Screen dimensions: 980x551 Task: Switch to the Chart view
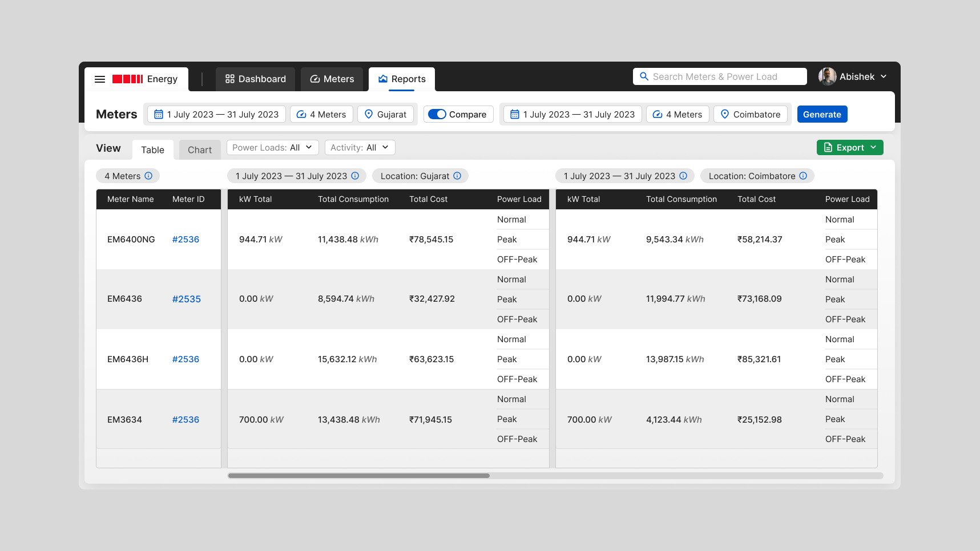click(x=199, y=149)
